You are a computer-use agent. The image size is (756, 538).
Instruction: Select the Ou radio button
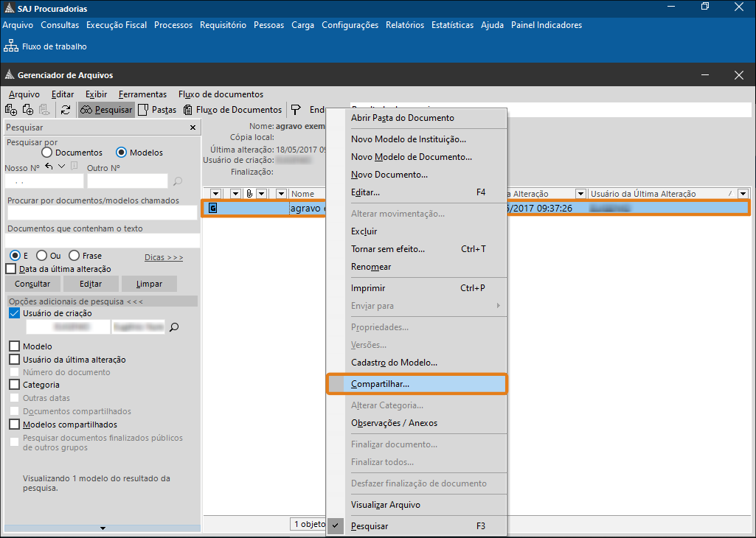click(41, 256)
